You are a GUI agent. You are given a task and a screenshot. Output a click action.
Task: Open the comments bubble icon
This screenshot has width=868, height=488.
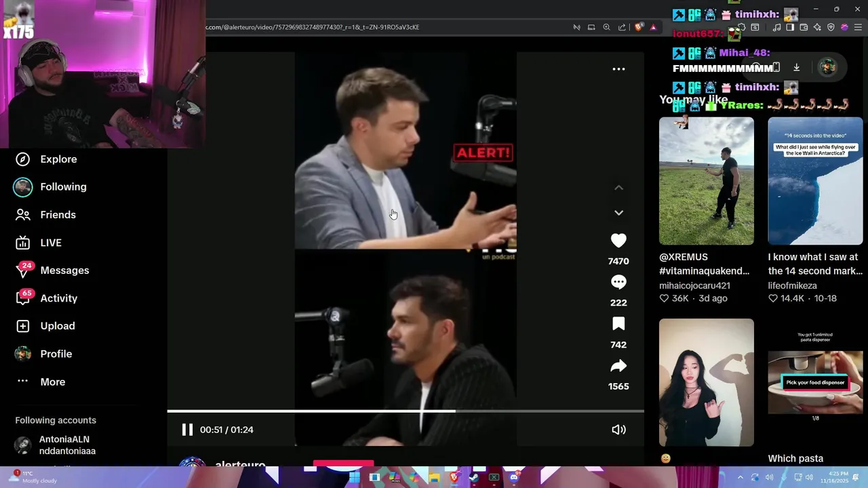(x=618, y=282)
